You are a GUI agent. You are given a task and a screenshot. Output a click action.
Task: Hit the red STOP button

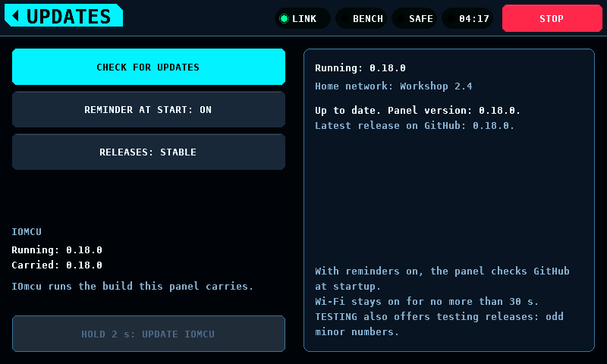coord(552,18)
